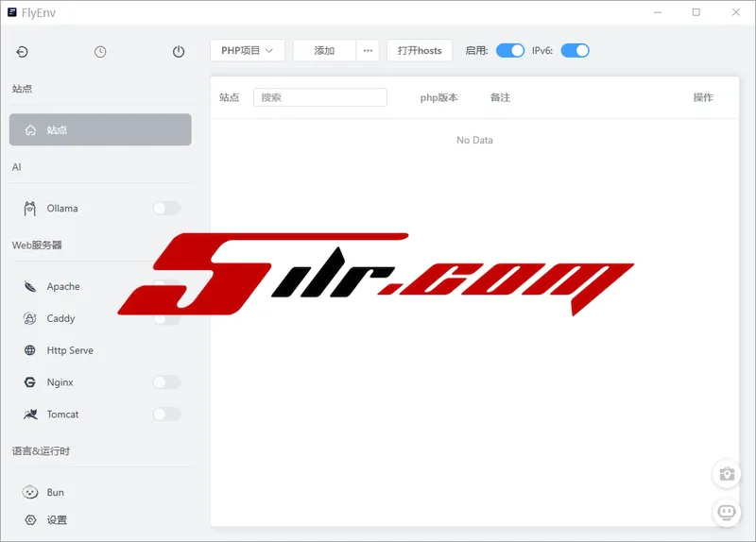Select the 站点 home sidebar item
Image resolution: width=756 pixels, height=542 pixels.
pos(100,129)
